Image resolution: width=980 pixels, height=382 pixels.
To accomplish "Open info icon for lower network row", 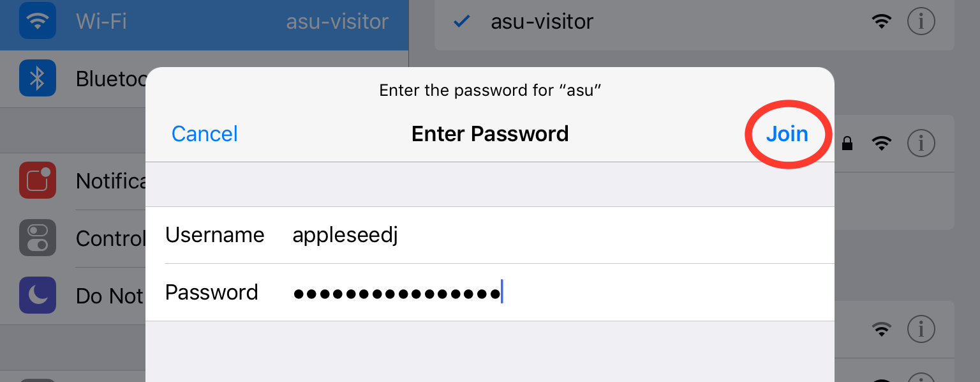I will 921,330.
